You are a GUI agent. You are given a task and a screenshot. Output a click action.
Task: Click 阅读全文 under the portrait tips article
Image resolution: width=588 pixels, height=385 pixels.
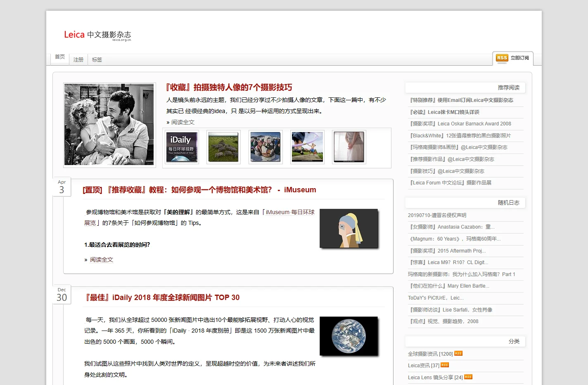pos(183,122)
